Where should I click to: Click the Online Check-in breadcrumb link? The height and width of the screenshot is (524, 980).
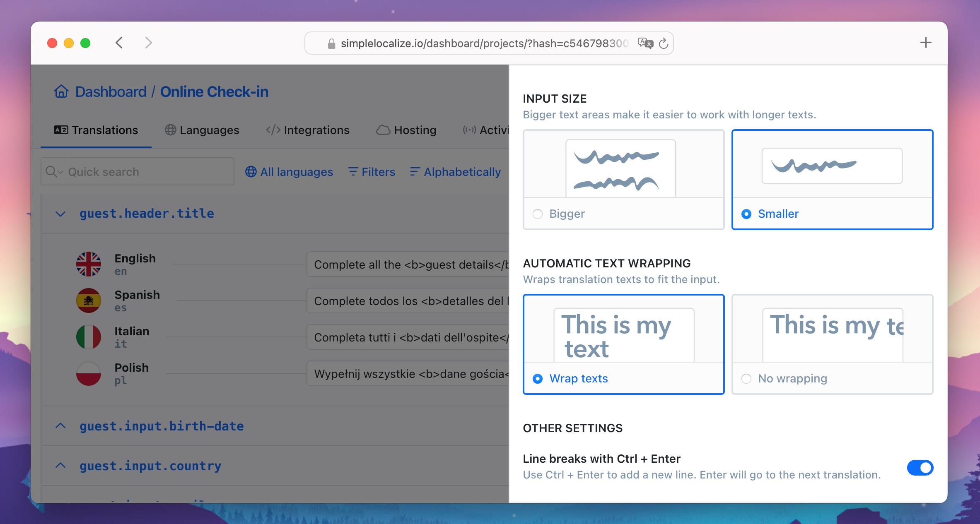coord(214,91)
